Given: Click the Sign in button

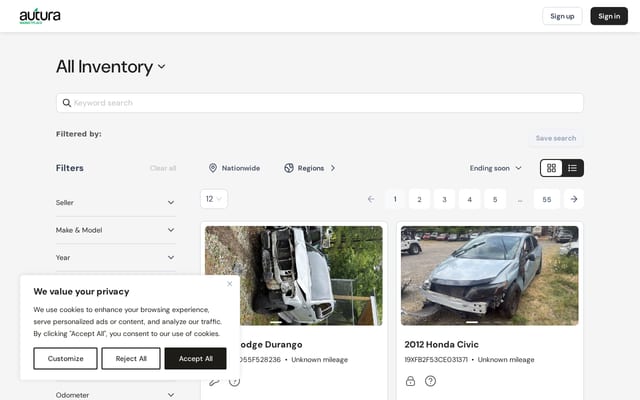Looking at the screenshot, I should click(x=609, y=16).
